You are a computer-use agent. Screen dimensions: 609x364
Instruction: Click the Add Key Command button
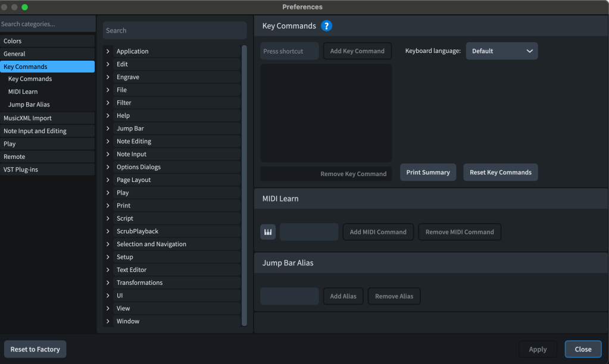click(357, 51)
